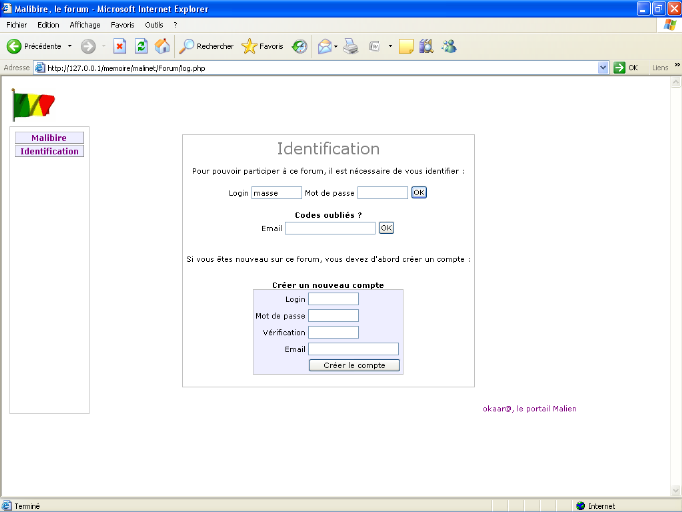Viewport: 682px width, 512px height.
Task: Open the address bar dropdown list
Action: coord(603,68)
